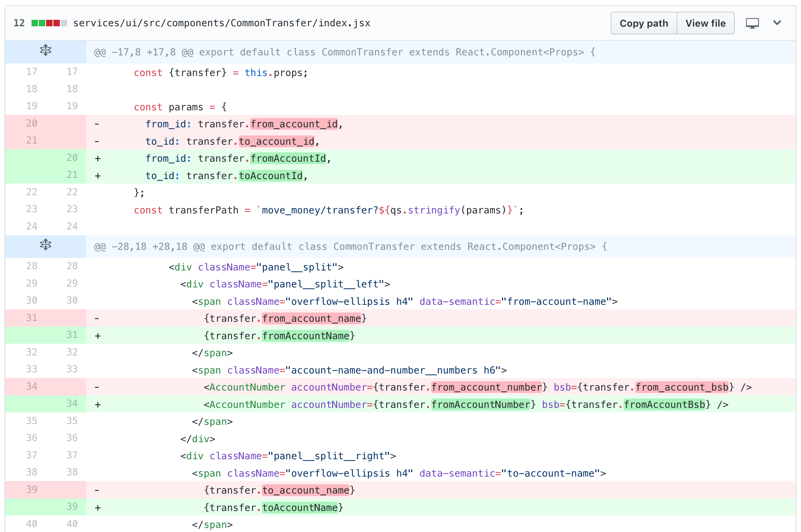Click the to-account-name span line
801x532 pixels.
coord(399,473)
